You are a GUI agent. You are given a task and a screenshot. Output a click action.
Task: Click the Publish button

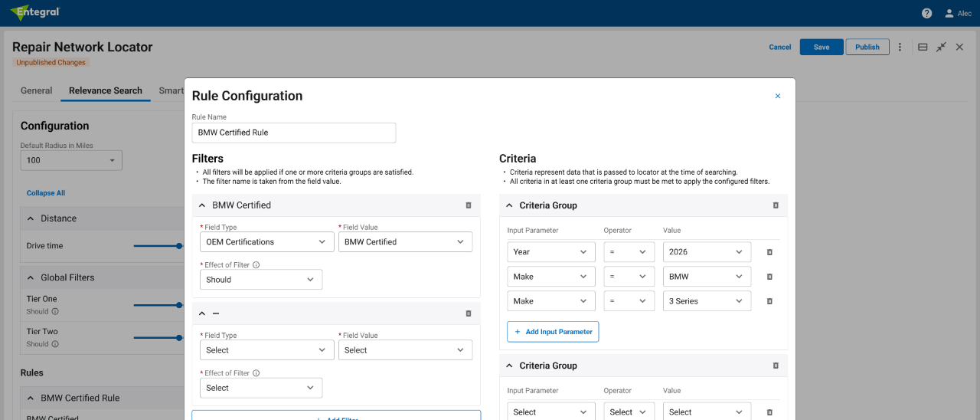[867, 47]
